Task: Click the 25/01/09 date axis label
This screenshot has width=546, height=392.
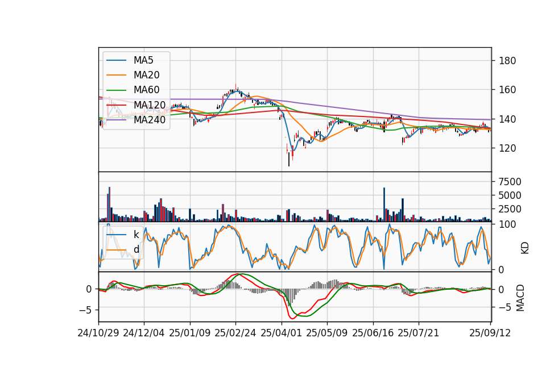Action: tap(190, 333)
